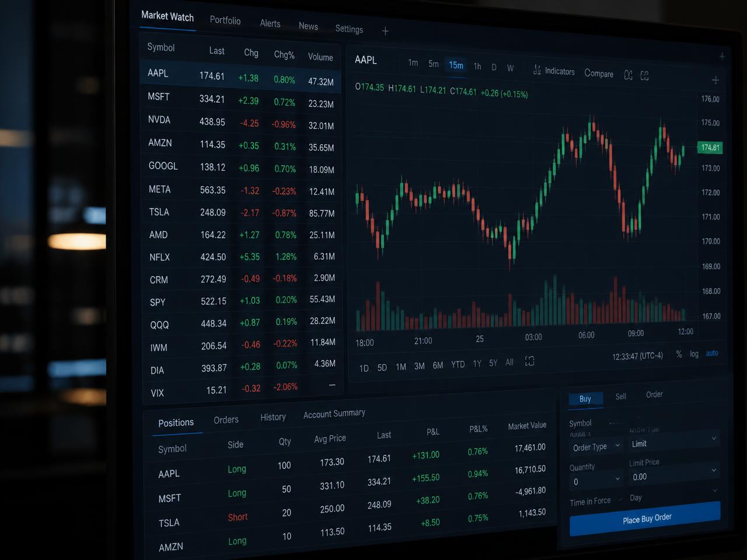Viewport: 747px width, 560px height.
Task: Switch chart to the D daily interval
Action: pos(494,67)
